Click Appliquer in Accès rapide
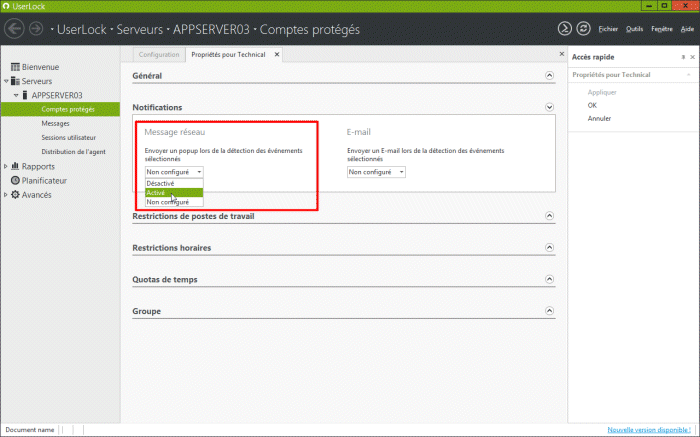This screenshot has height=437, width=700. (602, 92)
